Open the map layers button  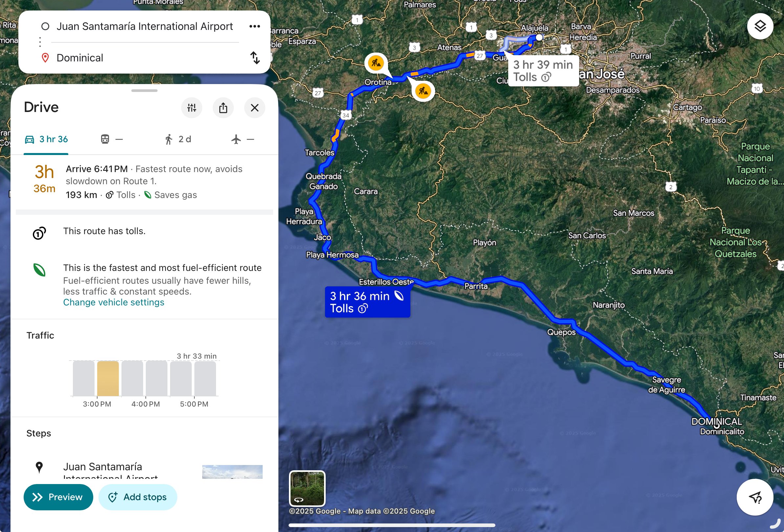pyautogui.click(x=760, y=26)
